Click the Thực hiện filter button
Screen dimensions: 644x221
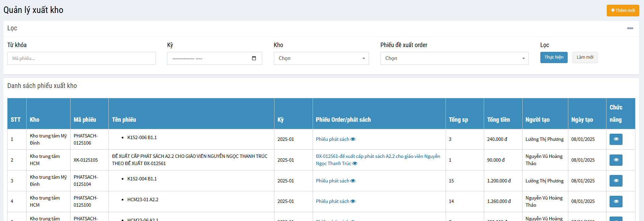554,57
